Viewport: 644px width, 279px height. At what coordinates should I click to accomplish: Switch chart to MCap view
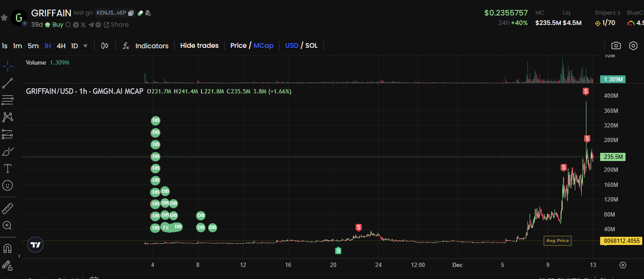[x=264, y=46]
